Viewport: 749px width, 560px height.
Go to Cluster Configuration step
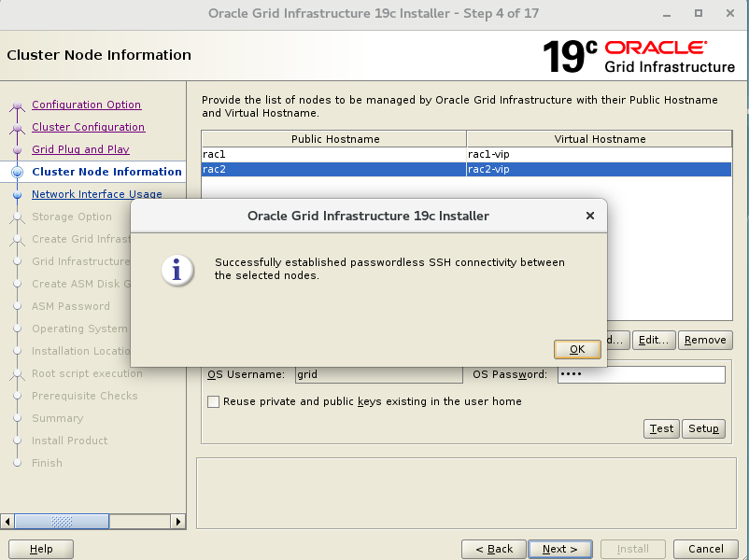[x=89, y=127]
